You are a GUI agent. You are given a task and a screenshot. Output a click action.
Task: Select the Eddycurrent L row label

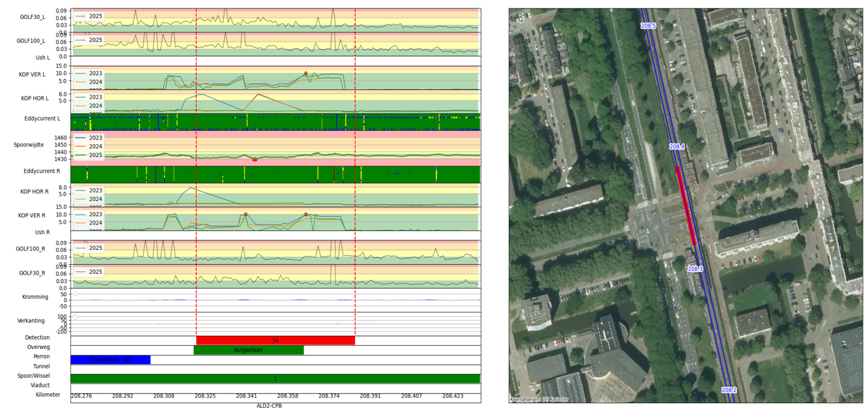click(42, 119)
